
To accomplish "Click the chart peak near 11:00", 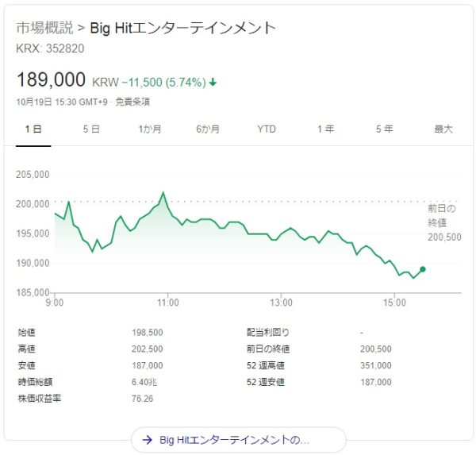I will [163, 192].
